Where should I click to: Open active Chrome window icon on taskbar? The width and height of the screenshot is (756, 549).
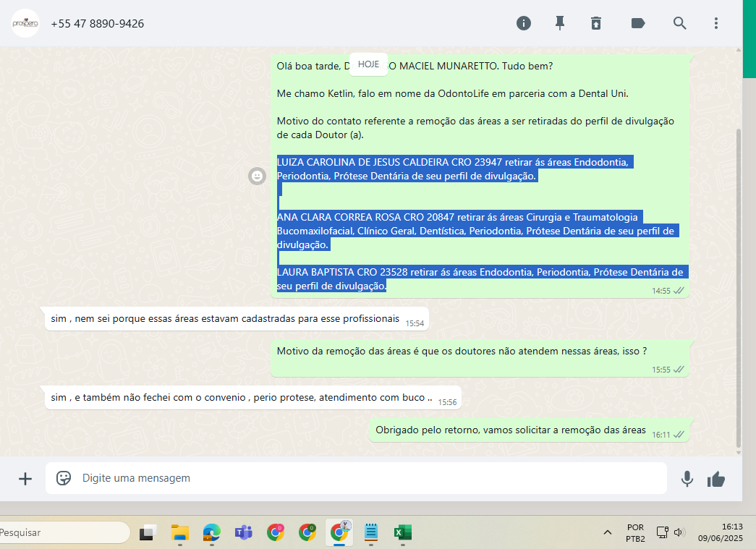pyautogui.click(x=339, y=532)
